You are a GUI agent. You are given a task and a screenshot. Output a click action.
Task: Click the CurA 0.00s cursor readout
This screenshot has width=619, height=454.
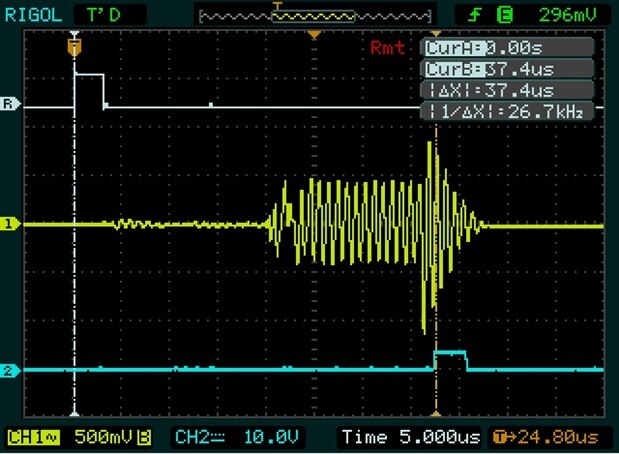coord(507,48)
